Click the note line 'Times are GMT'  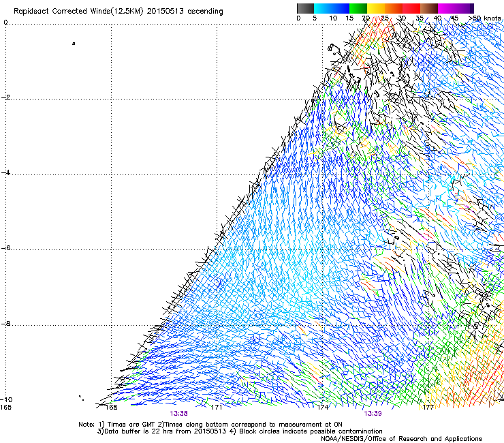[131, 425]
